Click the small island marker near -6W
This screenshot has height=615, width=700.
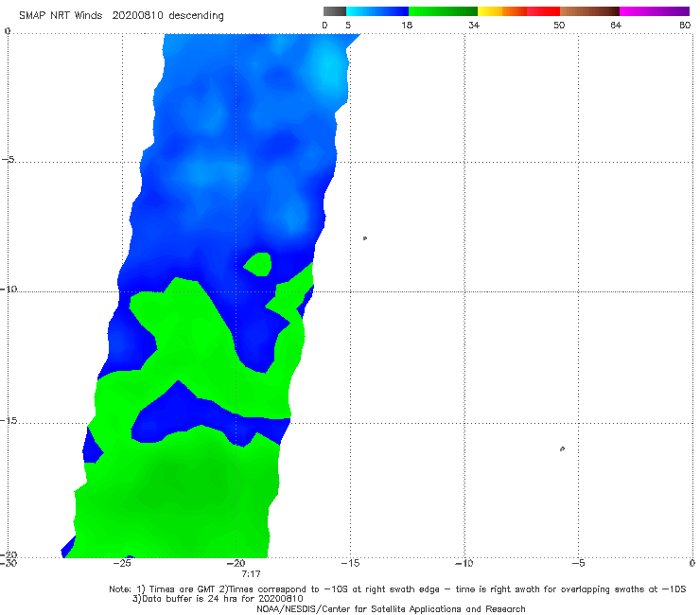pos(562,448)
